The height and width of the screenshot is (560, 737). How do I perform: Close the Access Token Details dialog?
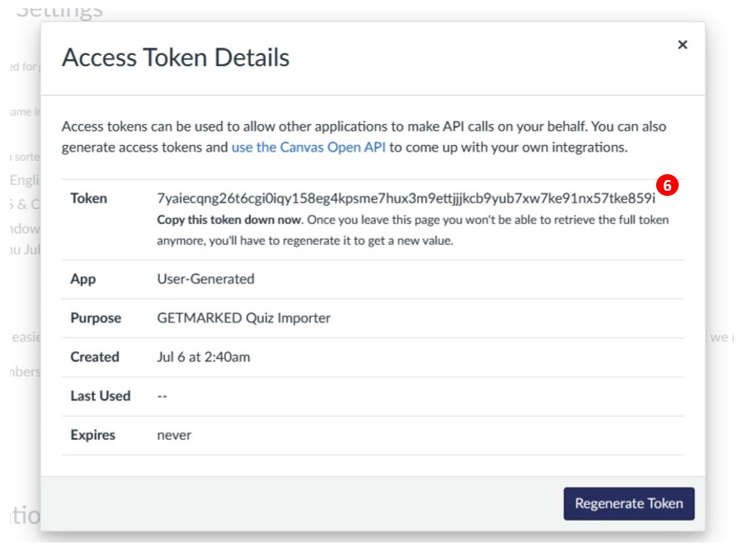(x=683, y=45)
